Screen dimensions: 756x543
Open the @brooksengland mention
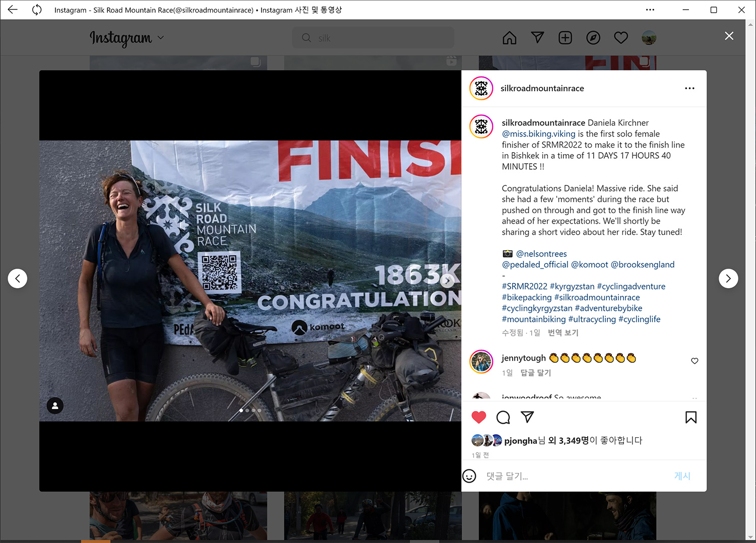pos(643,265)
